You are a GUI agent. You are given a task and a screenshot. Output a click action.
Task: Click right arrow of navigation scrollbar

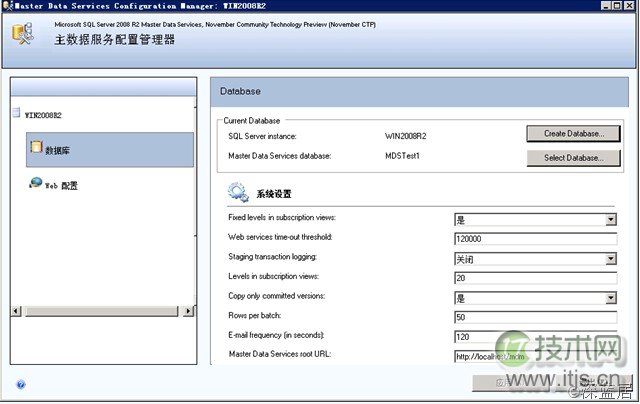(188, 311)
